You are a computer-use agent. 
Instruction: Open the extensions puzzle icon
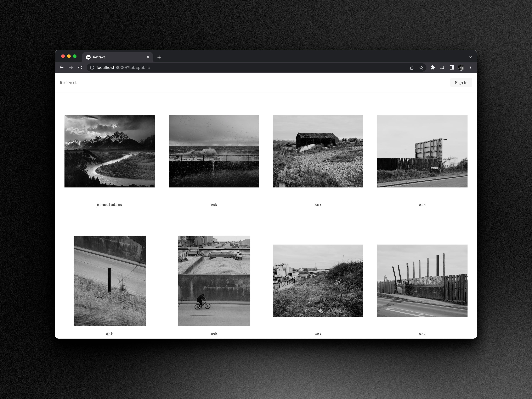[x=433, y=68]
